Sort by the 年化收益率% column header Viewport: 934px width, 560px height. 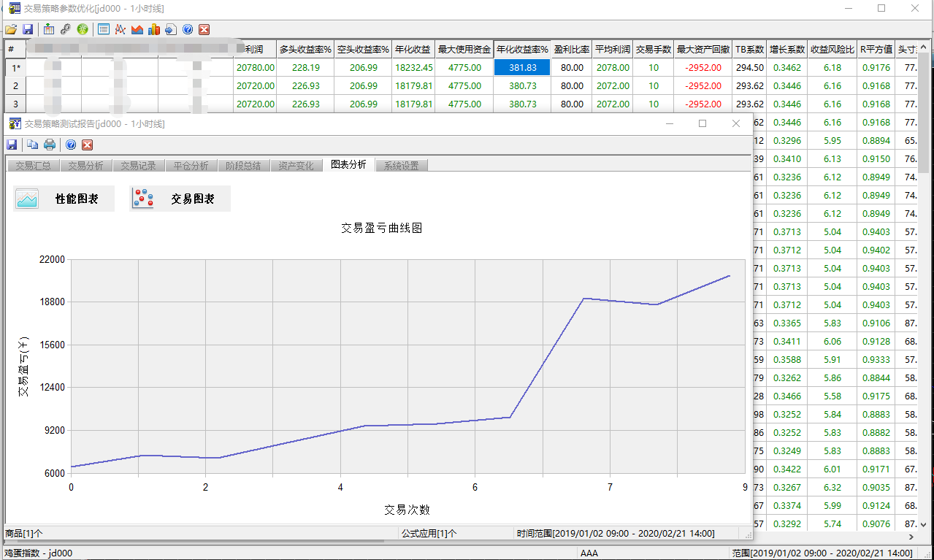pyautogui.click(x=522, y=50)
